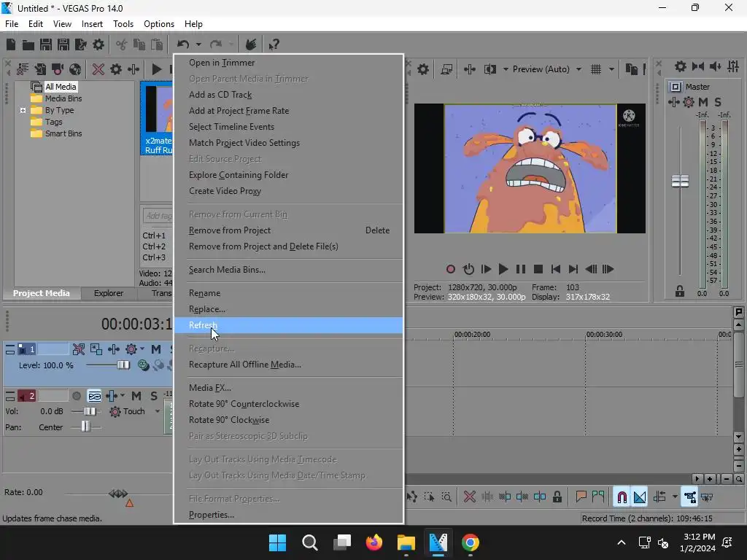This screenshot has height=560, width=747.
Task: Toggle Lock Envelopes to Events button
Action: (689, 497)
